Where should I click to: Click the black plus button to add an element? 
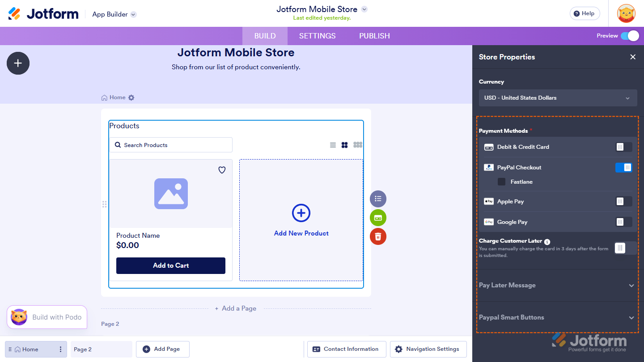point(18,63)
